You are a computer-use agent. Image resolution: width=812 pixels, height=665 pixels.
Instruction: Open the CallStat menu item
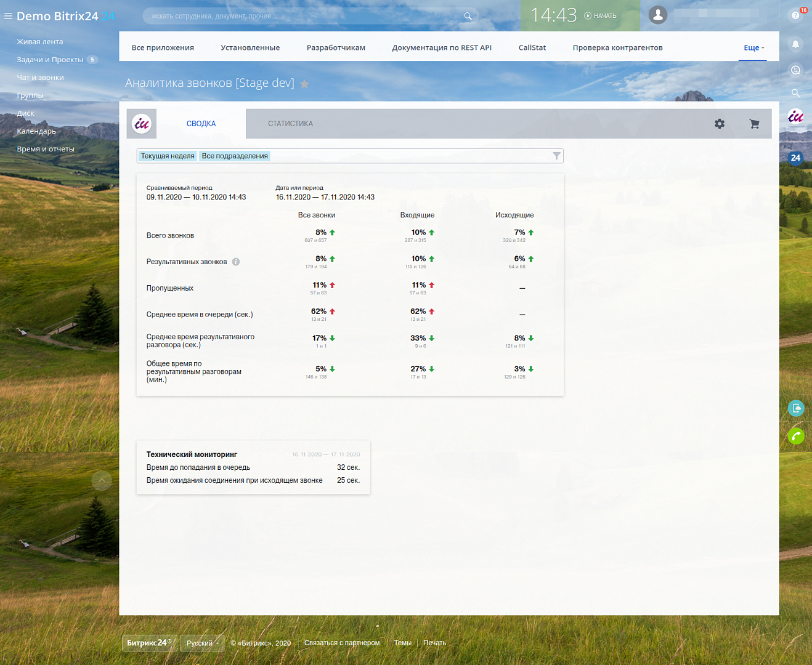(x=532, y=48)
